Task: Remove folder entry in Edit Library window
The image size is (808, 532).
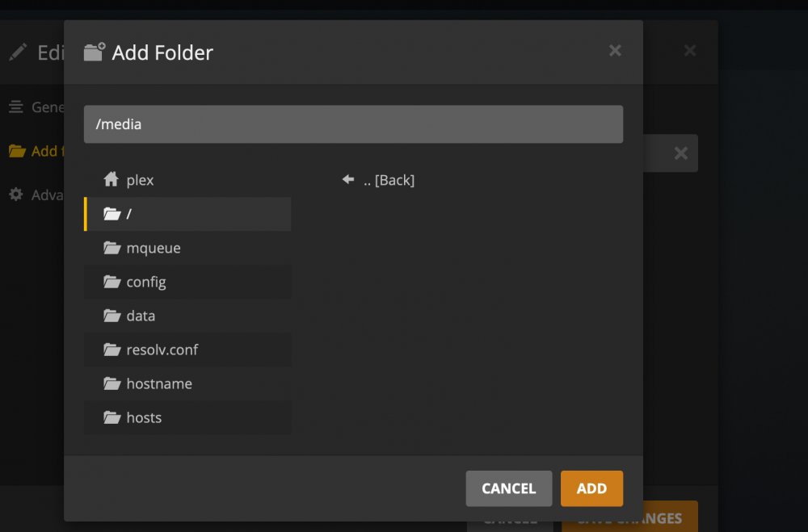Action: pyautogui.click(x=680, y=153)
